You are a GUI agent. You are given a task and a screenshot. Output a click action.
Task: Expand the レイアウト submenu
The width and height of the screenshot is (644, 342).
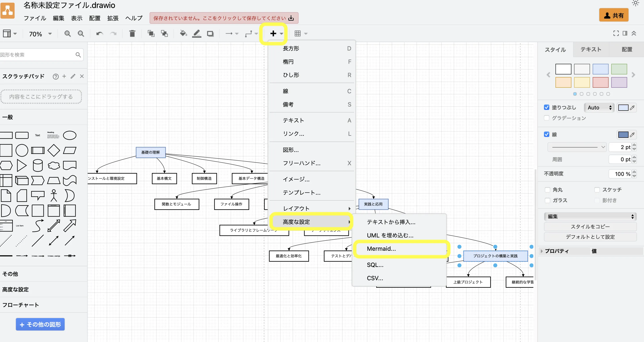(x=312, y=208)
